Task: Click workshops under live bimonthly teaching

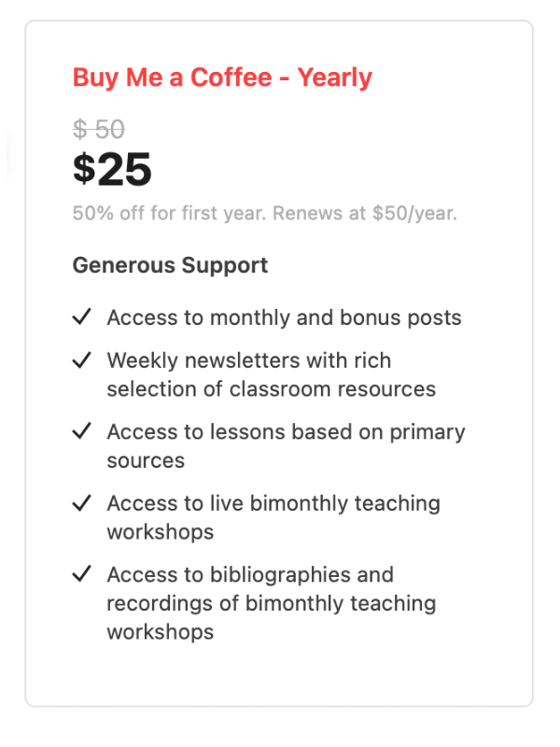Action: [161, 532]
